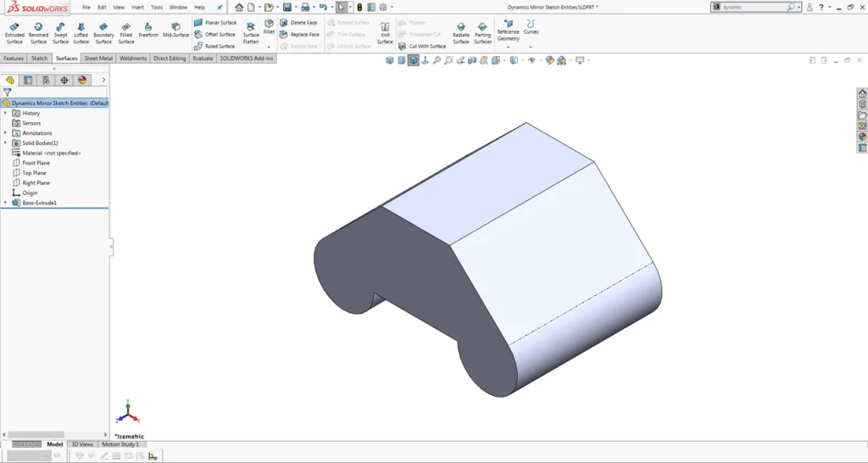This screenshot has width=868, height=463.
Task: Select the Lofted Surface tool
Action: [x=81, y=33]
